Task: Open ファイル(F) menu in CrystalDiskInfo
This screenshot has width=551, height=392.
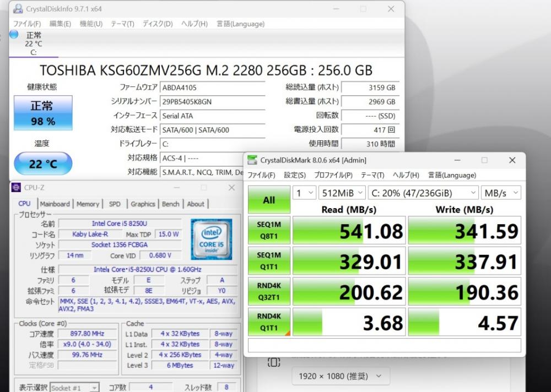Action: (x=27, y=24)
